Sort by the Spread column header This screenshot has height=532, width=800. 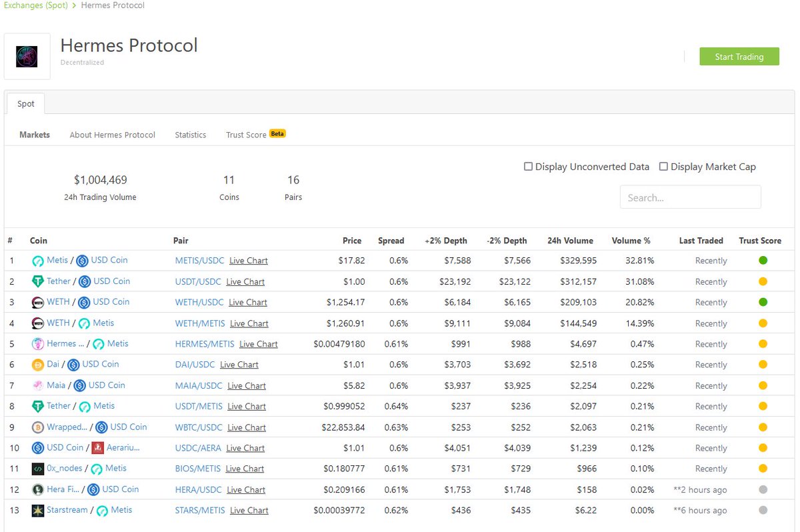(391, 241)
